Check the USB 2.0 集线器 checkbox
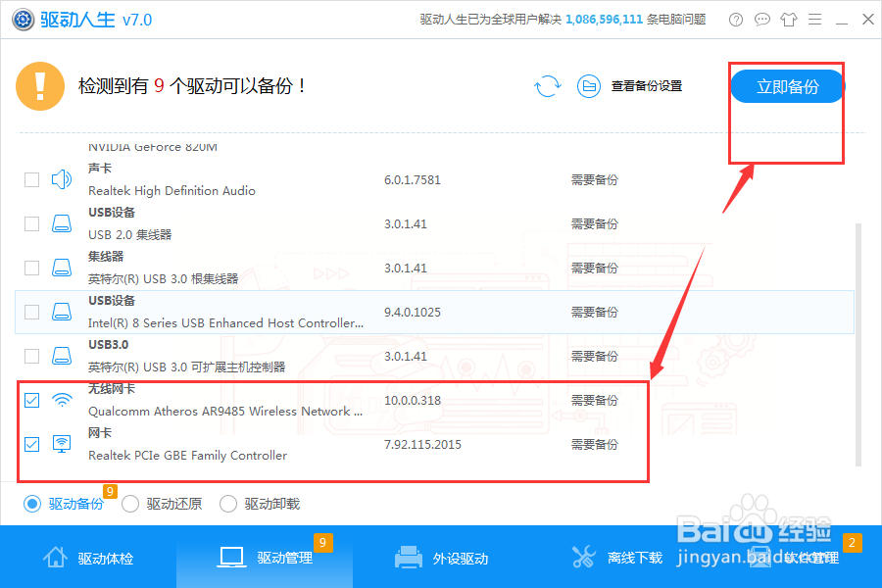The image size is (882, 588). (32, 224)
